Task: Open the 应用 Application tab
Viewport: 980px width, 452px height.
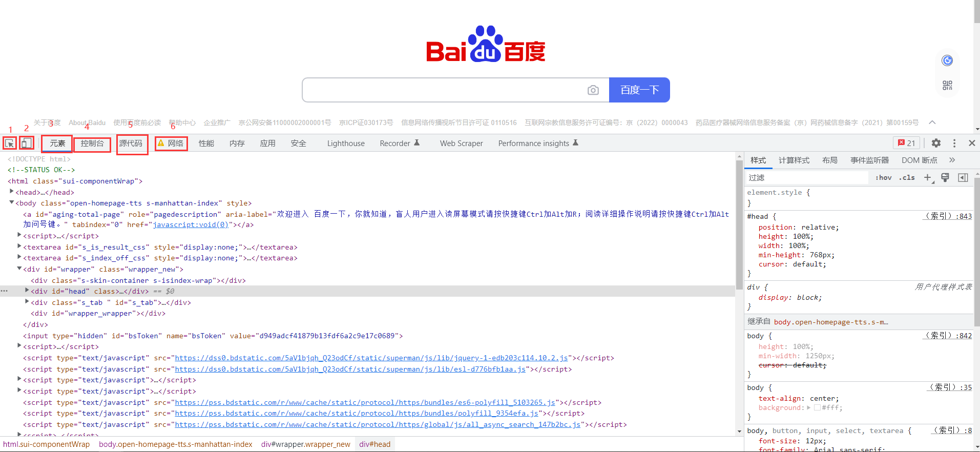Action: [268, 143]
